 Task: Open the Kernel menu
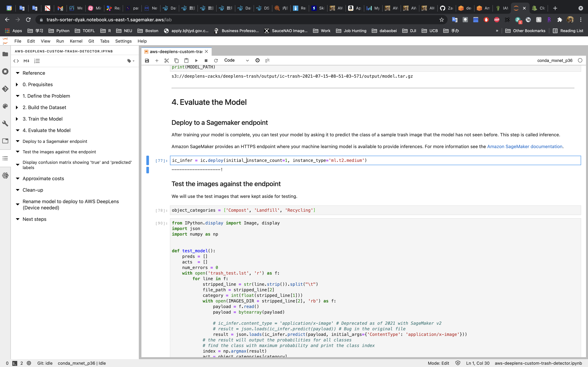76,41
